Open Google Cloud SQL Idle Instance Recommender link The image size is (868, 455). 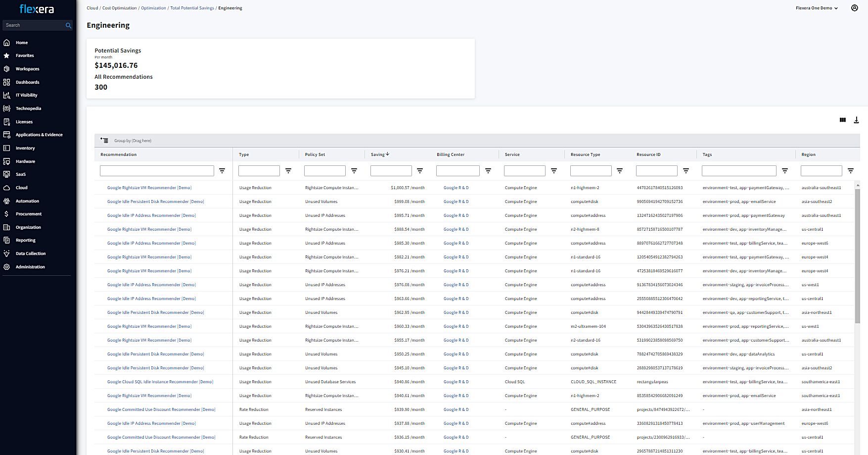(160, 382)
